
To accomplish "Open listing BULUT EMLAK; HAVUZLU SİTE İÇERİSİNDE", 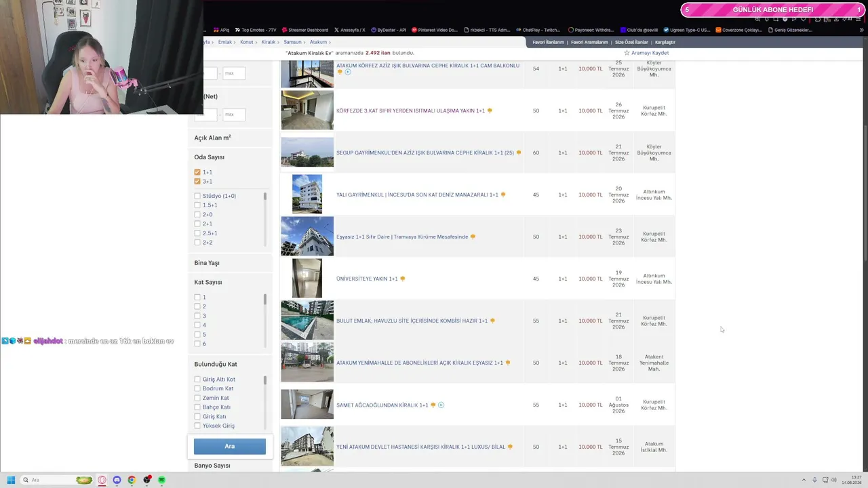I will 412,321.
